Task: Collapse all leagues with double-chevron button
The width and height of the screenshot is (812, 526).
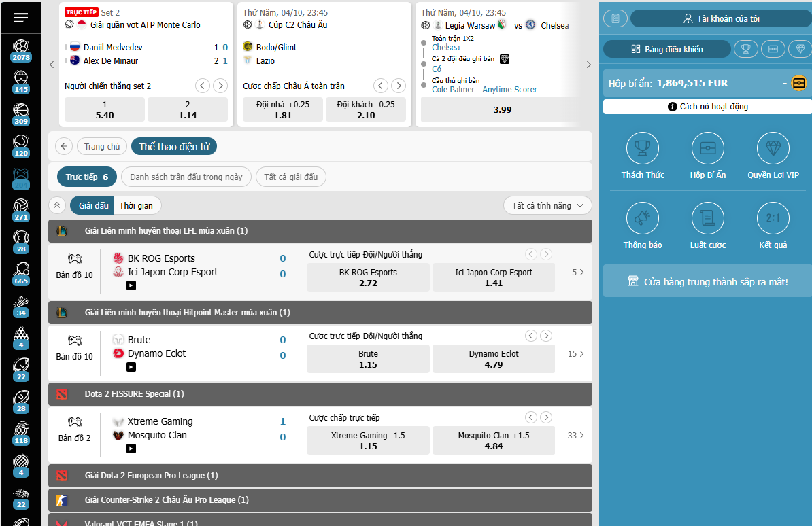Action: coord(58,205)
